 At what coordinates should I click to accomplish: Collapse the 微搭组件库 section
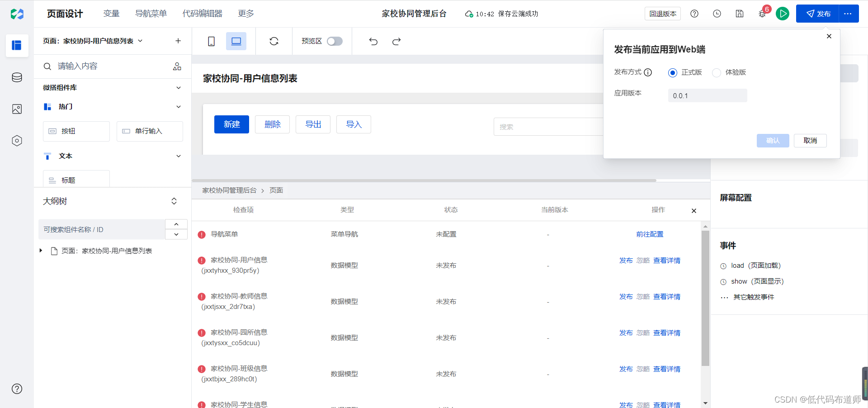pos(179,88)
